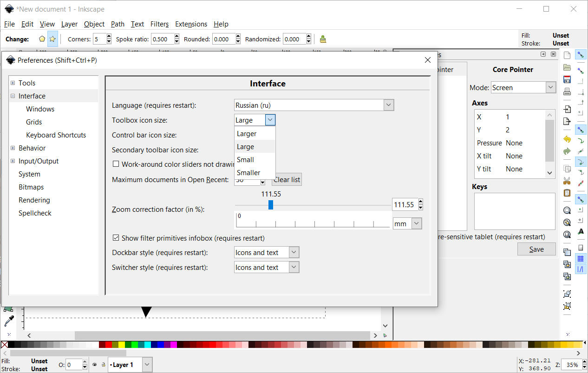Click the no-color X swatch in palette
The image size is (588, 373).
point(5,345)
